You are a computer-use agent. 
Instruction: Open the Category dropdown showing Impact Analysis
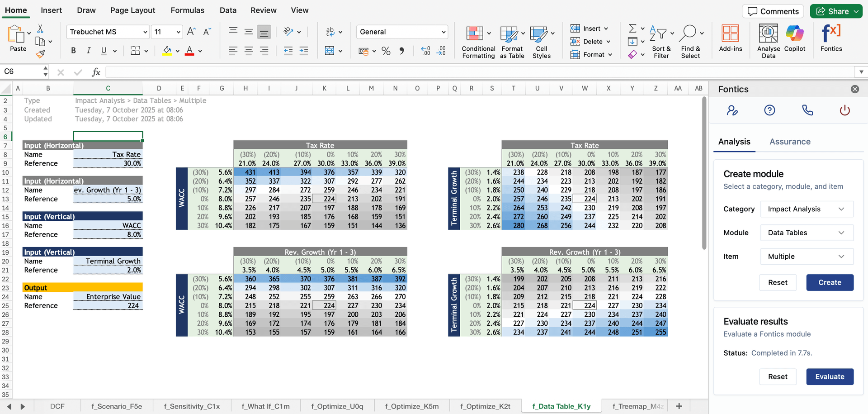click(807, 209)
